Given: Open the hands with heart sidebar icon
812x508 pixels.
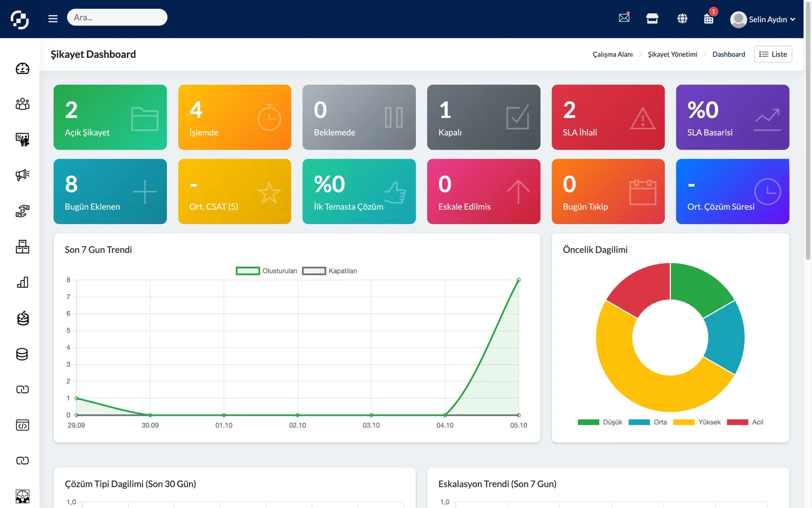Looking at the screenshot, I should pos(22,211).
